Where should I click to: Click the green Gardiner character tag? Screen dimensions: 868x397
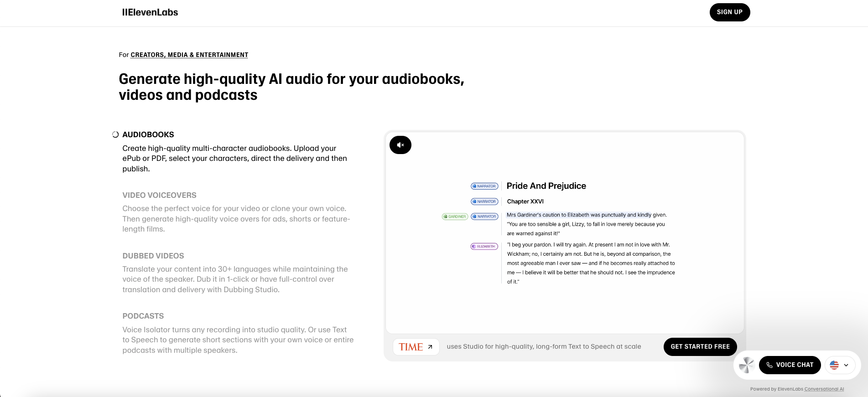coord(455,217)
